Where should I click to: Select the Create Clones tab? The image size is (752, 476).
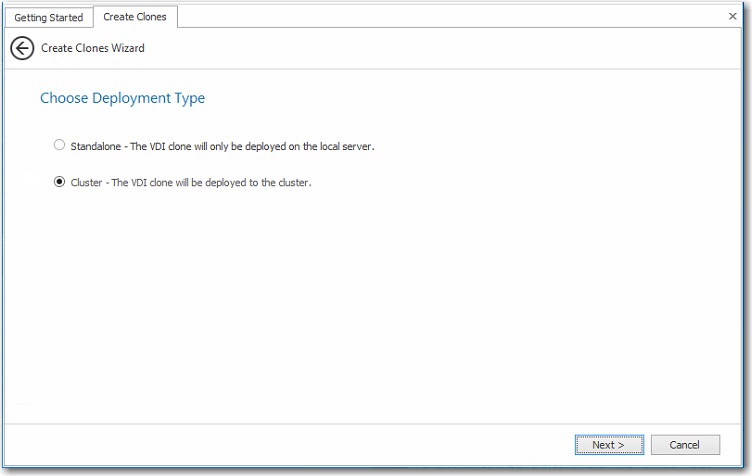pos(135,17)
